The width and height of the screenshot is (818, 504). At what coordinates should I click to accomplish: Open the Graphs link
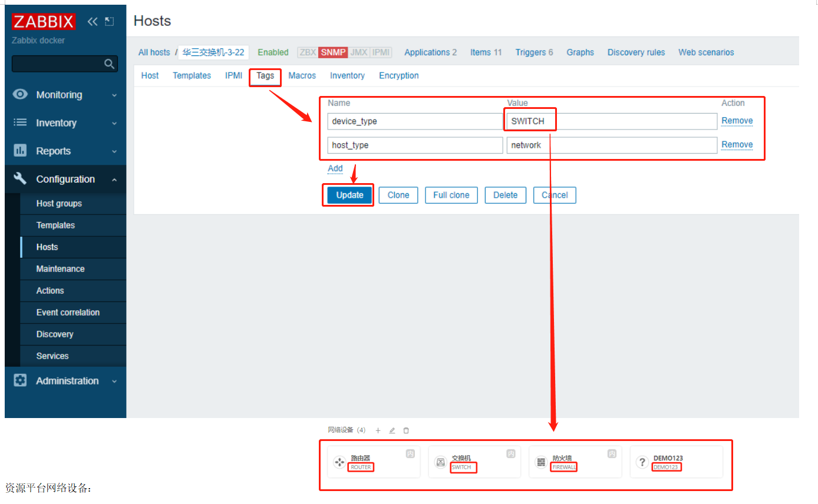click(580, 52)
